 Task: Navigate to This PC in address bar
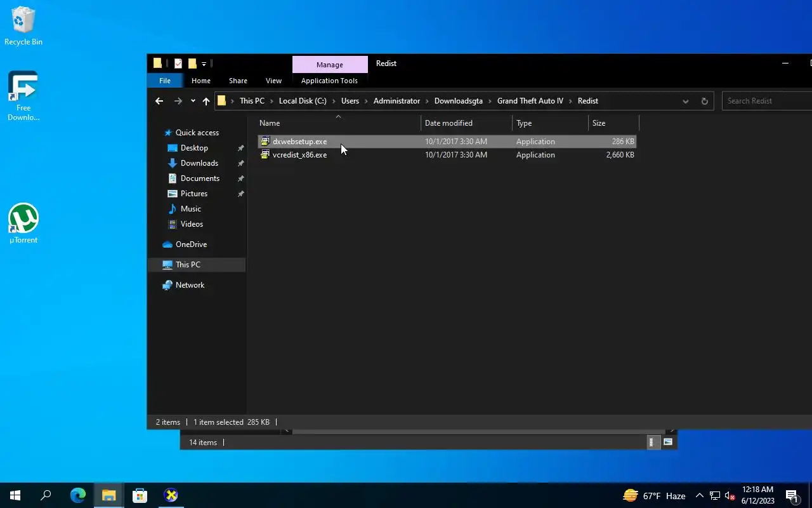coord(252,101)
